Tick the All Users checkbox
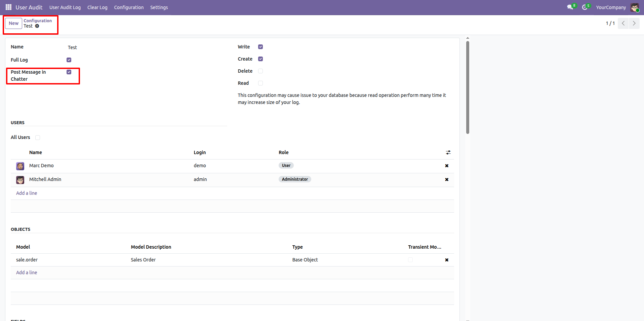Image resolution: width=644 pixels, height=321 pixels. pos(38,137)
